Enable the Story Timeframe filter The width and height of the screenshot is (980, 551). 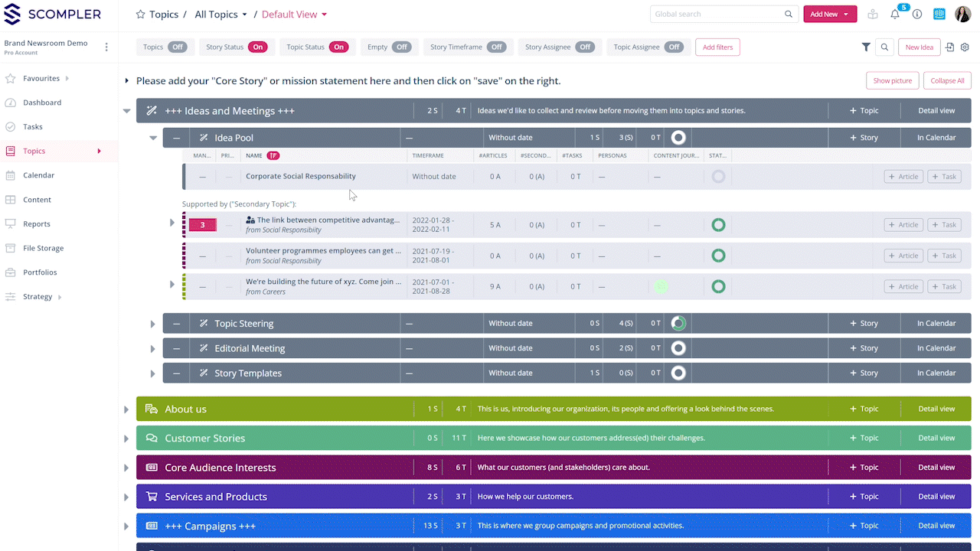coord(497,47)
